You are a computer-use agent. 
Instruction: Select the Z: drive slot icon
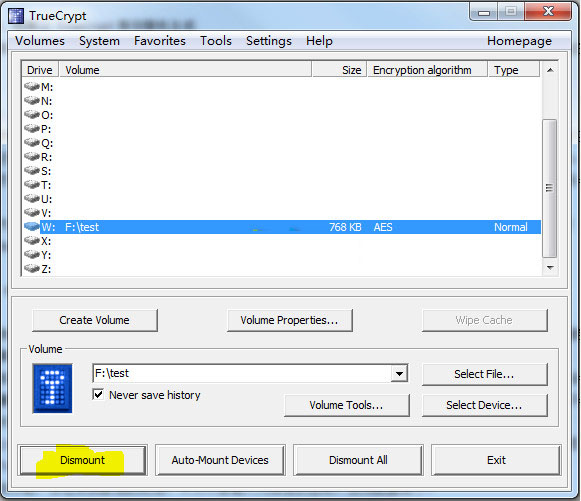32,269
